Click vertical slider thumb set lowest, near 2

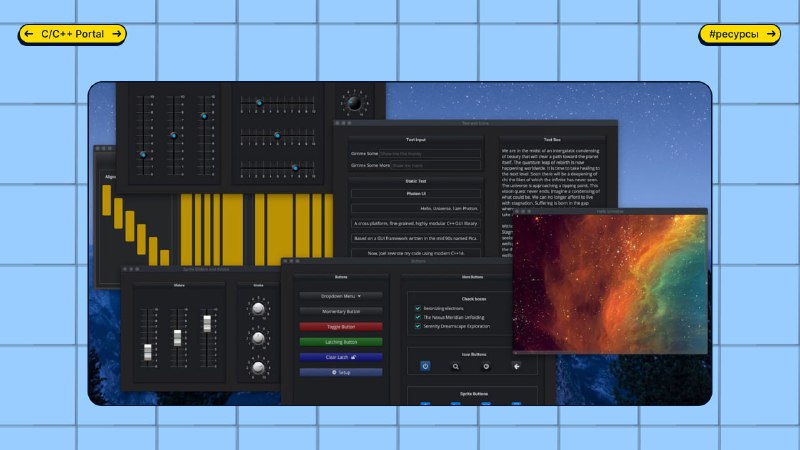143,155
